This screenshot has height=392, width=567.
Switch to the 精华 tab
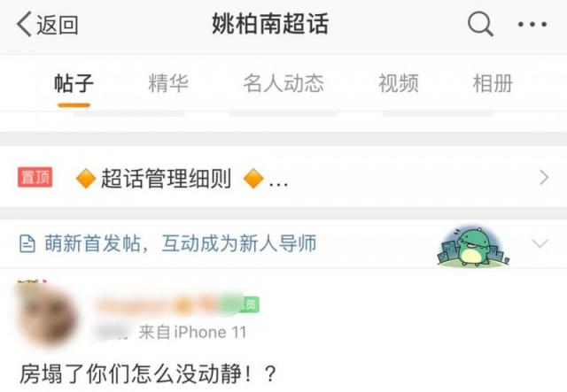click(x=168, y=83)
